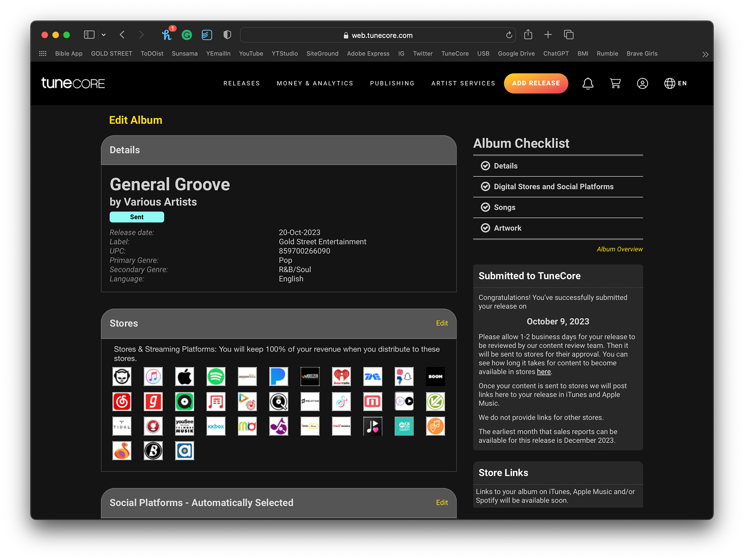Click the Napster store icon
The height and width of the screenshot is (560, 744).
pyautogui.click(x=122, y=376)
